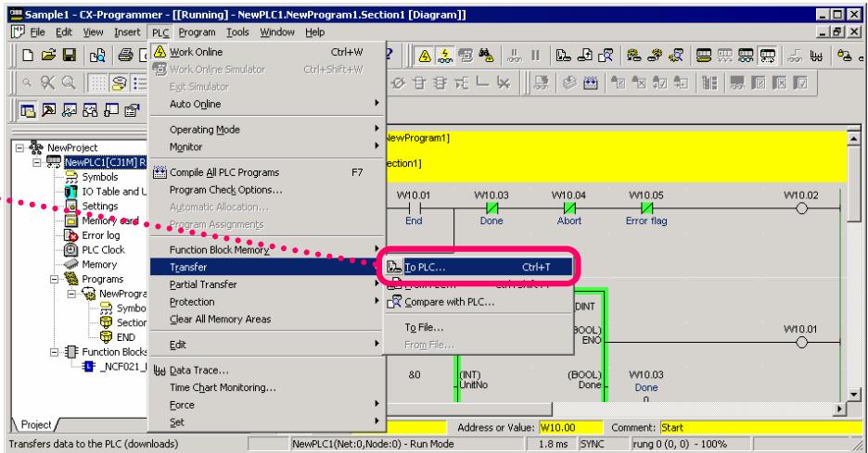This screenshot has width=868, height=453.
Task: Click the vertical scrollbar up arrow
Action: click(853, 139)
